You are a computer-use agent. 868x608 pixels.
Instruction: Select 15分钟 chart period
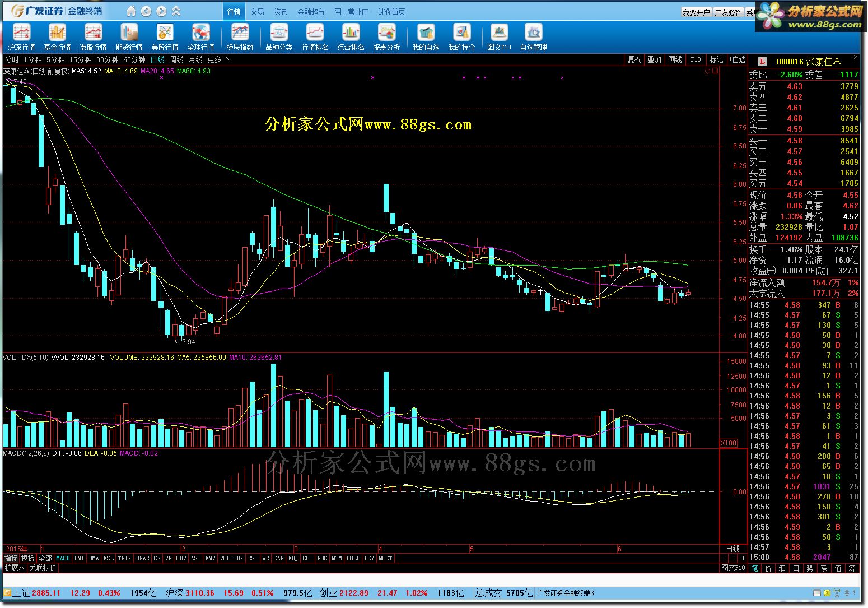tap(81, 59)
